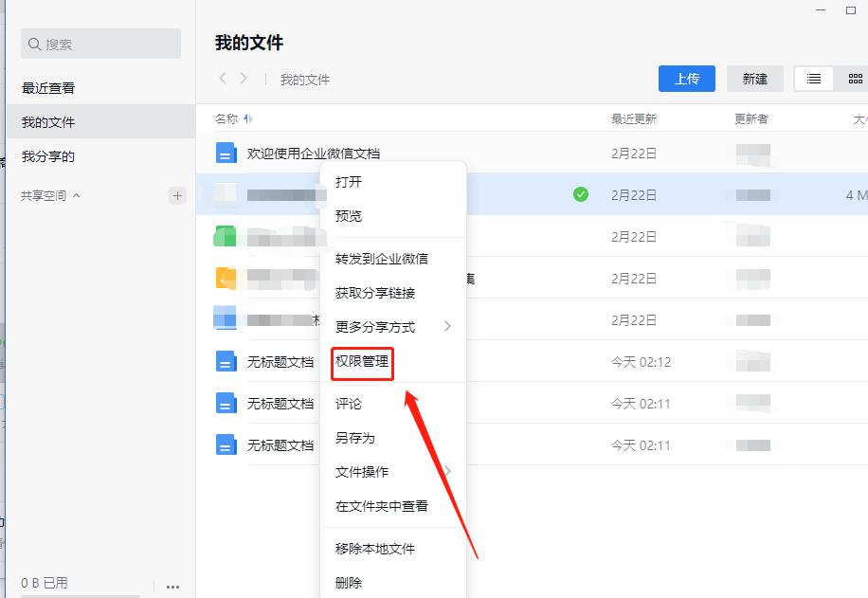Click the 新建 button
The width and height of the screenshot is (868, 598).
tap(755, 79)
